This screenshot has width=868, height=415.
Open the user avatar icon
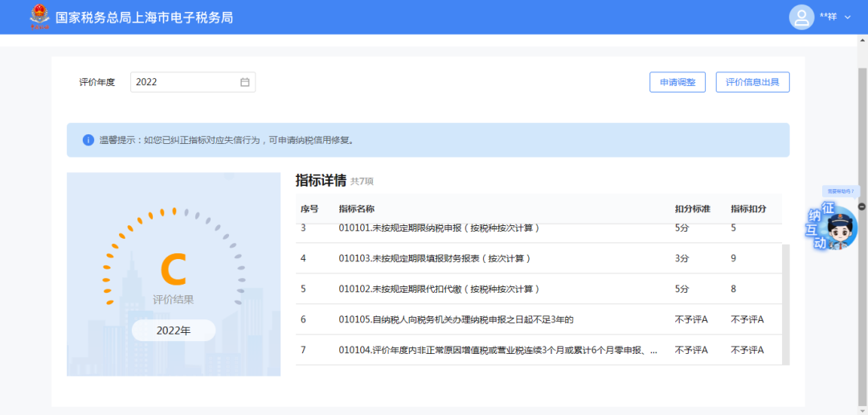801,17
